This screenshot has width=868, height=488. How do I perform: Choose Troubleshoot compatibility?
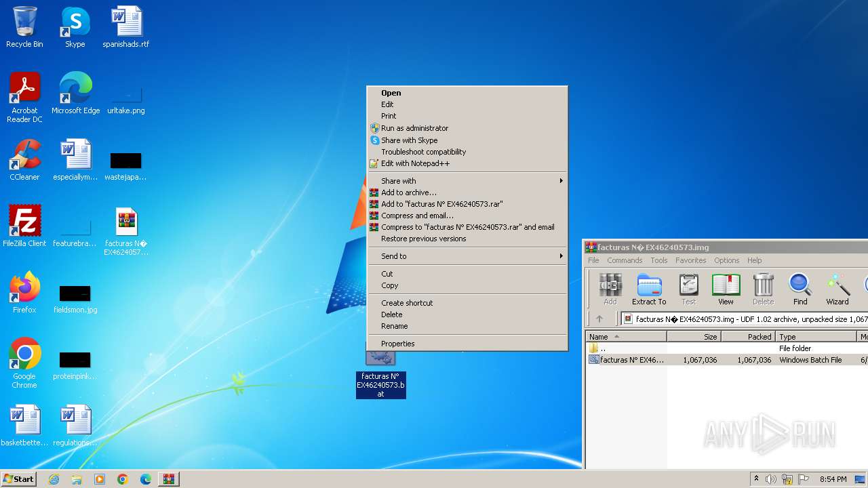pos(467,152)
